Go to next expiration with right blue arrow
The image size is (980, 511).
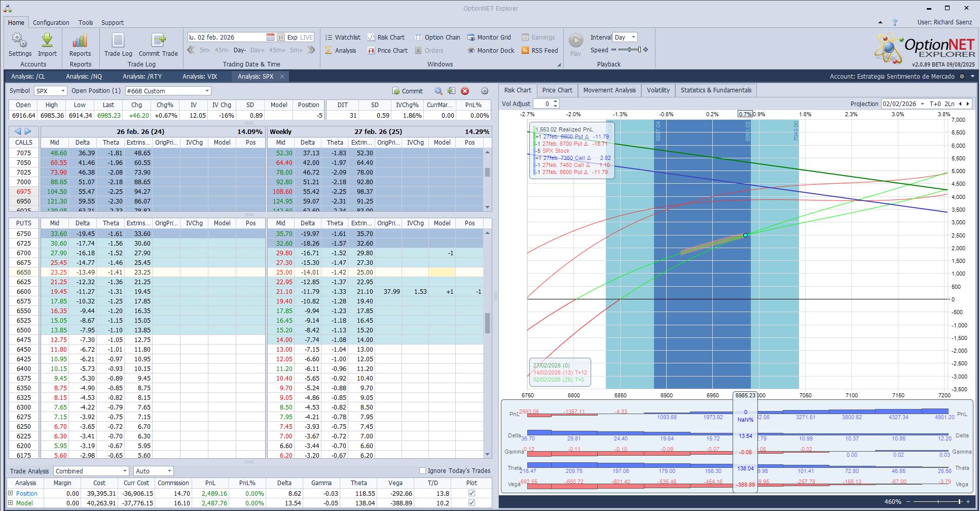[28, 131]
